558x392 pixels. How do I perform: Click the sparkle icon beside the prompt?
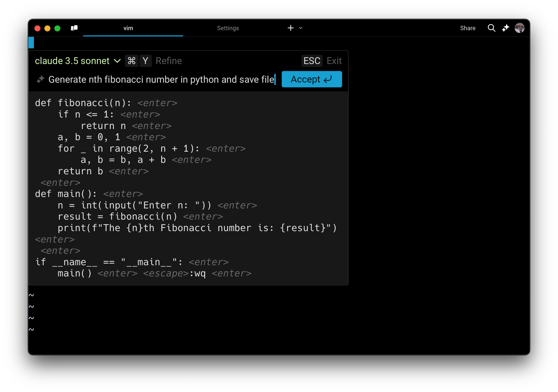pyautogui.click(x=40, y=79)
